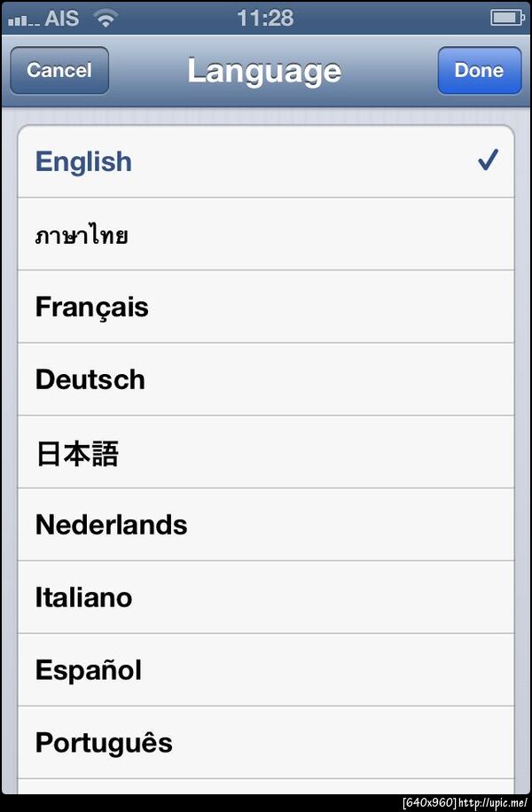
Task: Tap the Language title header
Action: (264, 71)
